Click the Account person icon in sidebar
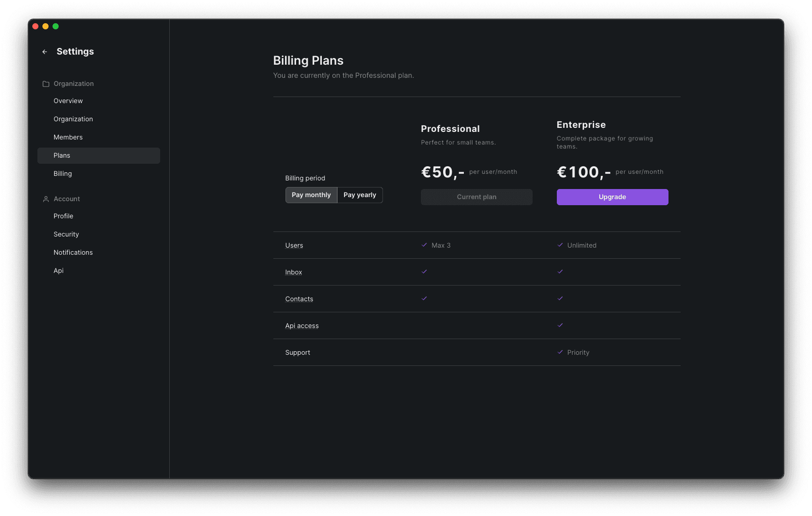Image resolution: width=812 pixels, height=516 pixels. click(46, 199)
